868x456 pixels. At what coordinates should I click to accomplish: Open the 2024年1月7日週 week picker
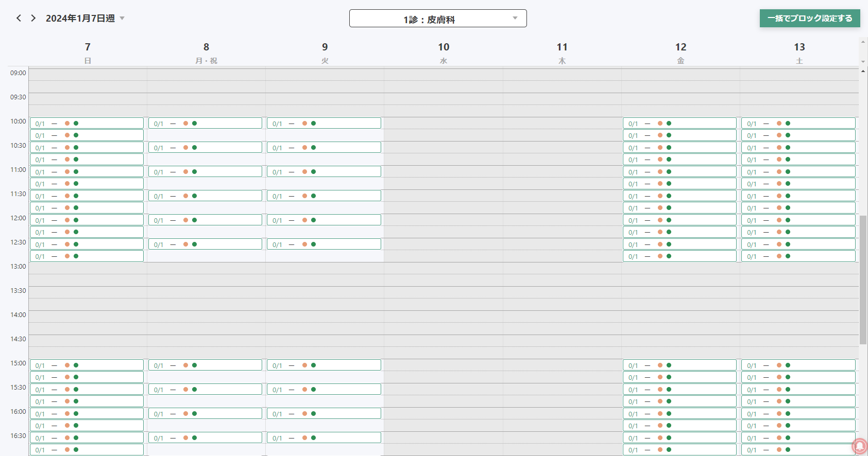point(85,18)
